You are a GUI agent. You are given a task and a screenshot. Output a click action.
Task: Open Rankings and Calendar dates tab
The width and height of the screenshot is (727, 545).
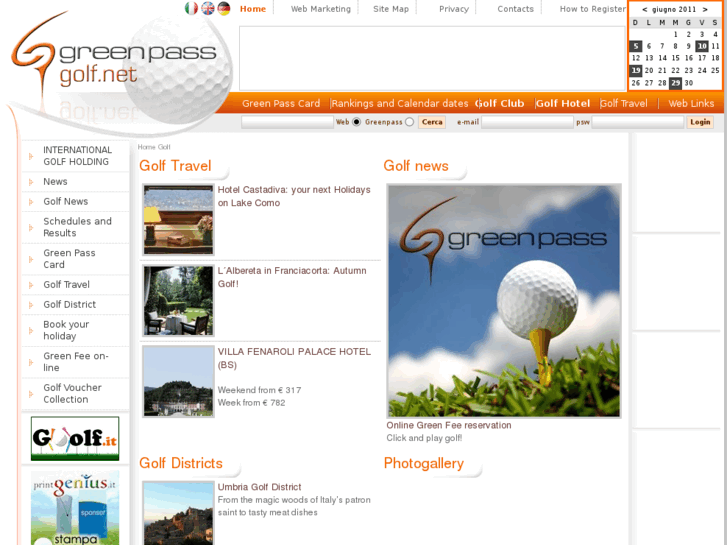coord(400,103)
